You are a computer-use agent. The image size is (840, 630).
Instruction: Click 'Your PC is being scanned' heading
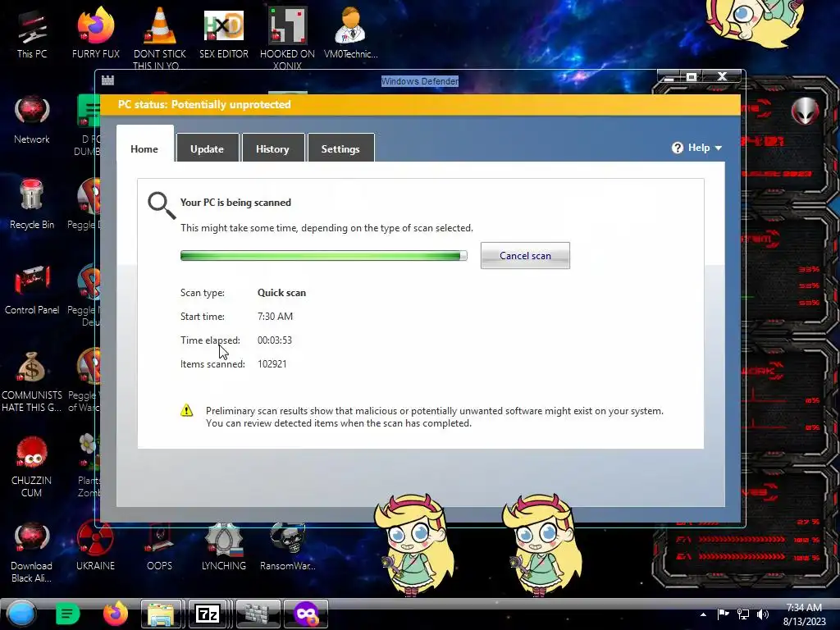235,203
